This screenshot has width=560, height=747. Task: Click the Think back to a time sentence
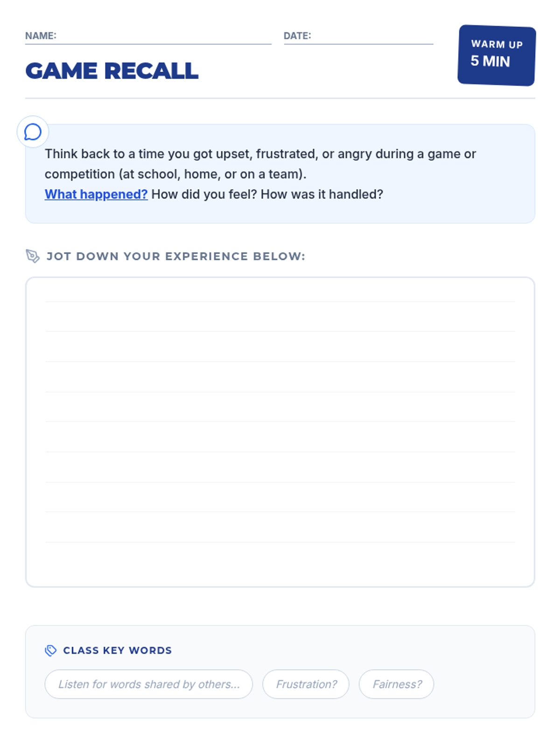tap(260, 154)
